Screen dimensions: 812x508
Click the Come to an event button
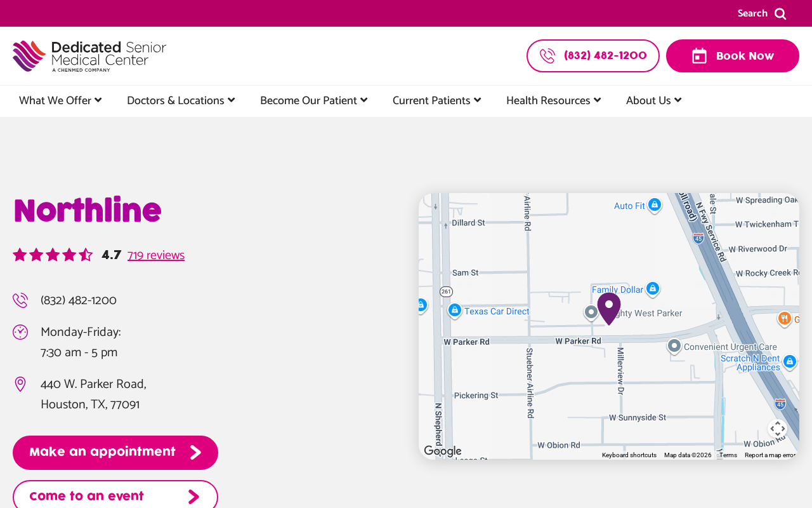coord(115,495)
